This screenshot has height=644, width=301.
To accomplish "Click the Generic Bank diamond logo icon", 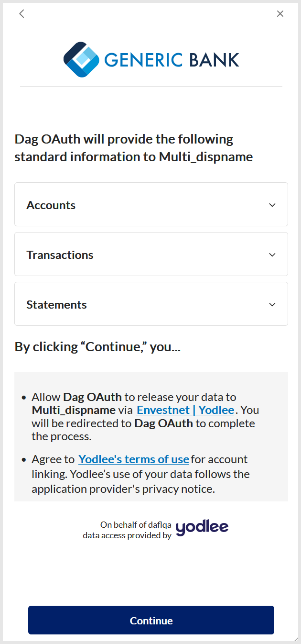I will point(81,60).
